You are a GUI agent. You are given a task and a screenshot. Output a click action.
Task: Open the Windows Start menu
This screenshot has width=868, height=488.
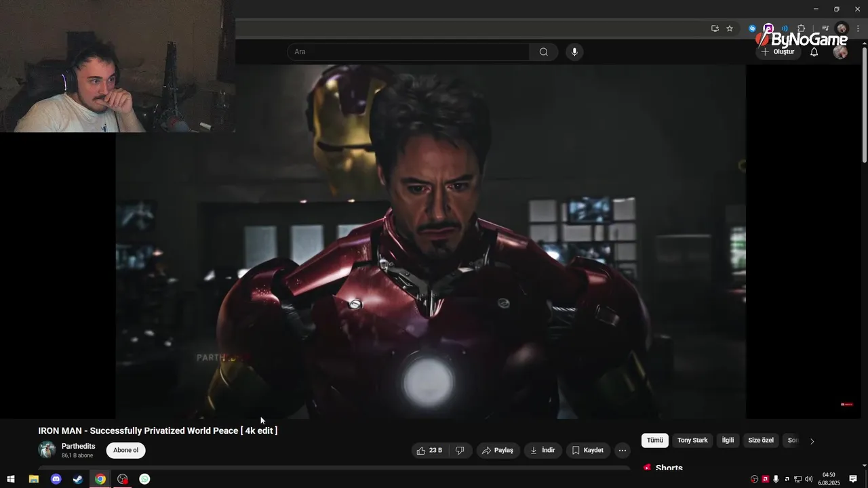11,479
